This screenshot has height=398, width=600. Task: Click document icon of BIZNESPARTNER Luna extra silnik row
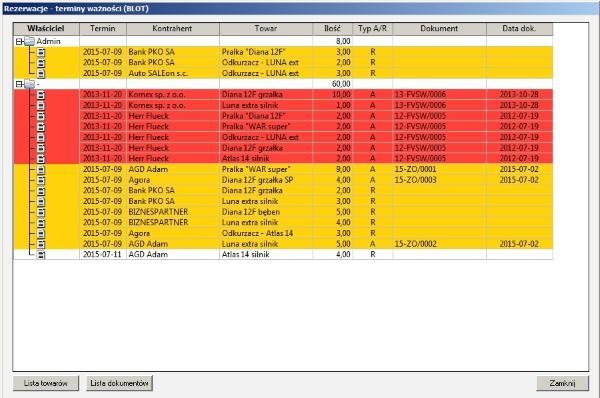click(x=41, y=222)
